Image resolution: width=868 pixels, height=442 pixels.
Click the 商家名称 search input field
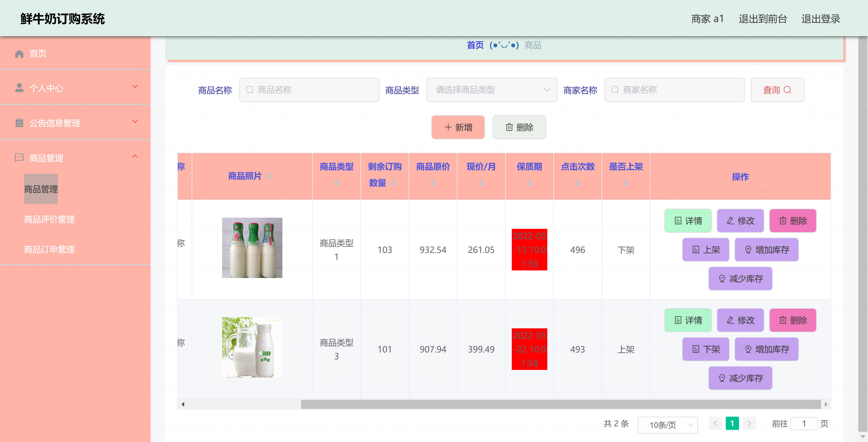674,90
